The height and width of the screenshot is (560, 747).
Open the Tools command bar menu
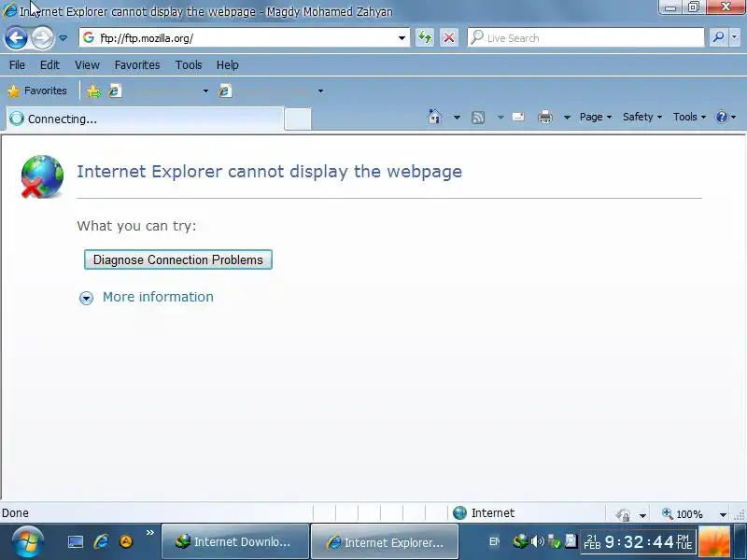pos(689,118)
